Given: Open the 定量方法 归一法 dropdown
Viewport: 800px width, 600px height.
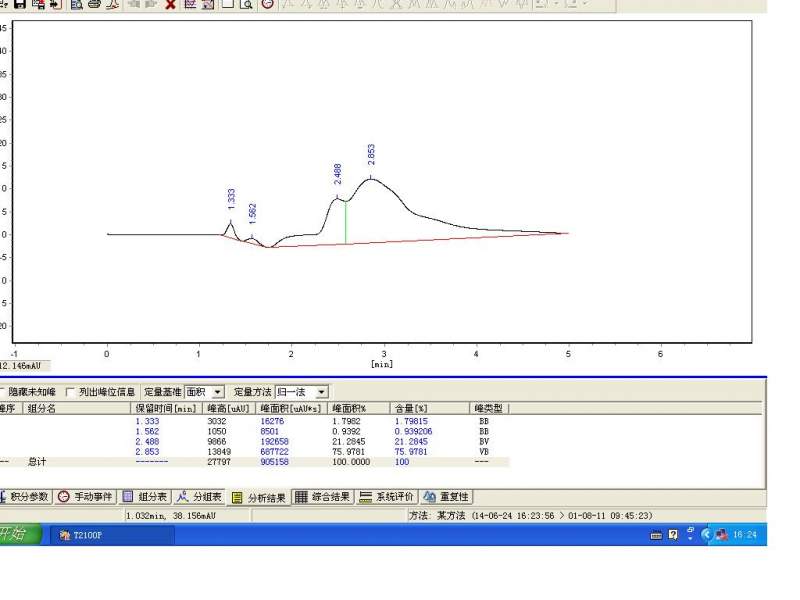Looking at the screenshot, I should tap(321, 392).
